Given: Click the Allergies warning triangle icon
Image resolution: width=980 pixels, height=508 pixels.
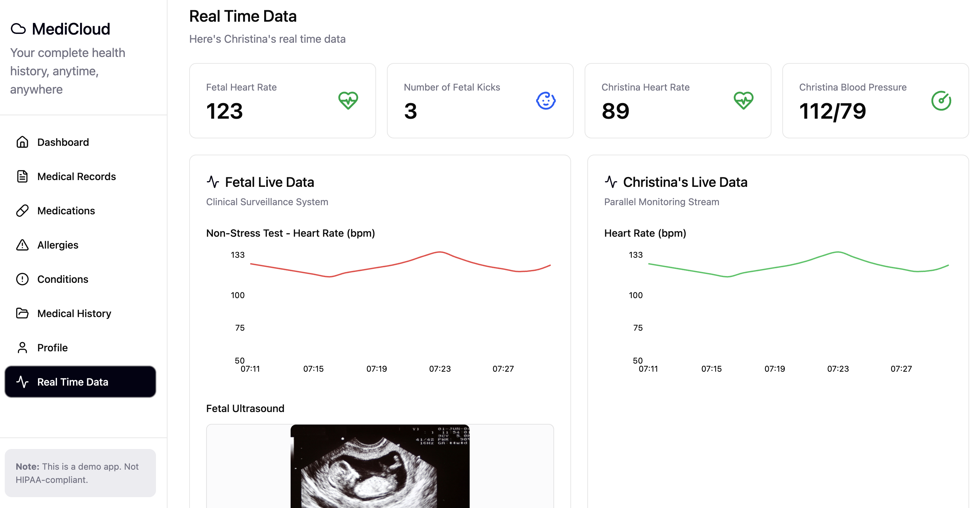Looking at the screenshot, I should tap(22, 245).
